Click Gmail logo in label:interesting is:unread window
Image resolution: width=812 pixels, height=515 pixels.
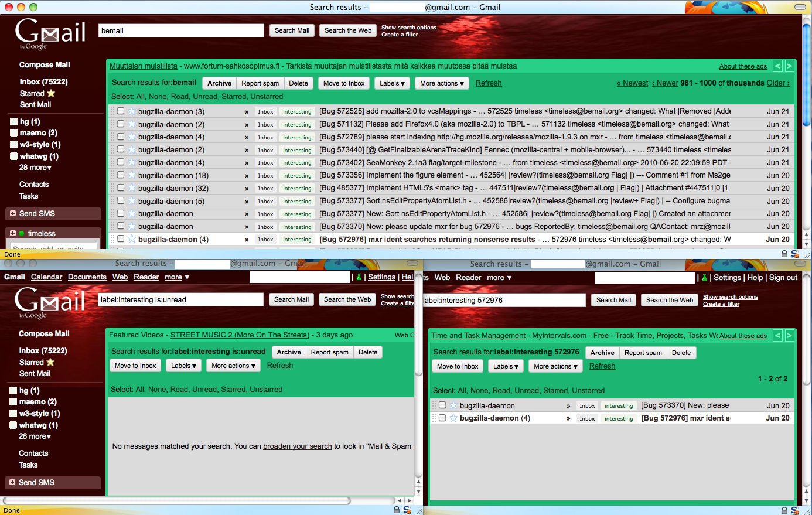tap(50, 303)
